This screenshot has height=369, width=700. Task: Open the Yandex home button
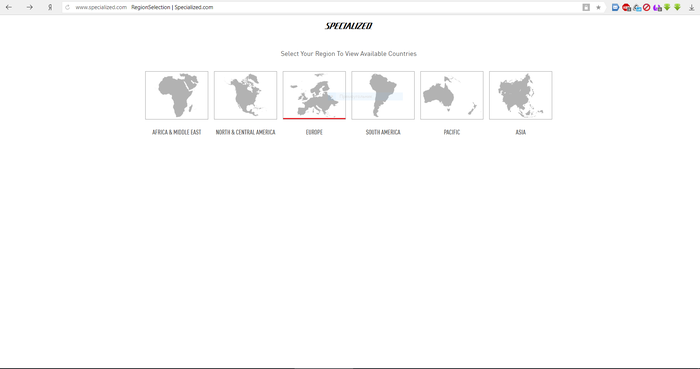[x=50, y=7]
